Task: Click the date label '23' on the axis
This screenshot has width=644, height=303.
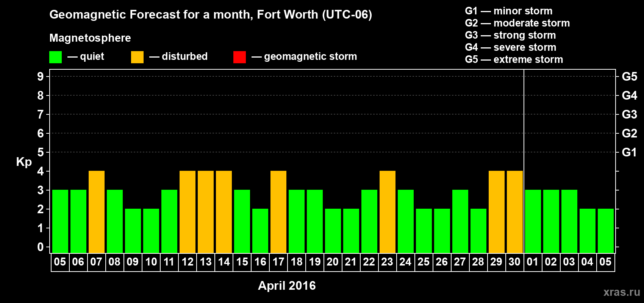Action: pyautogui.click(x=388, y=262)
